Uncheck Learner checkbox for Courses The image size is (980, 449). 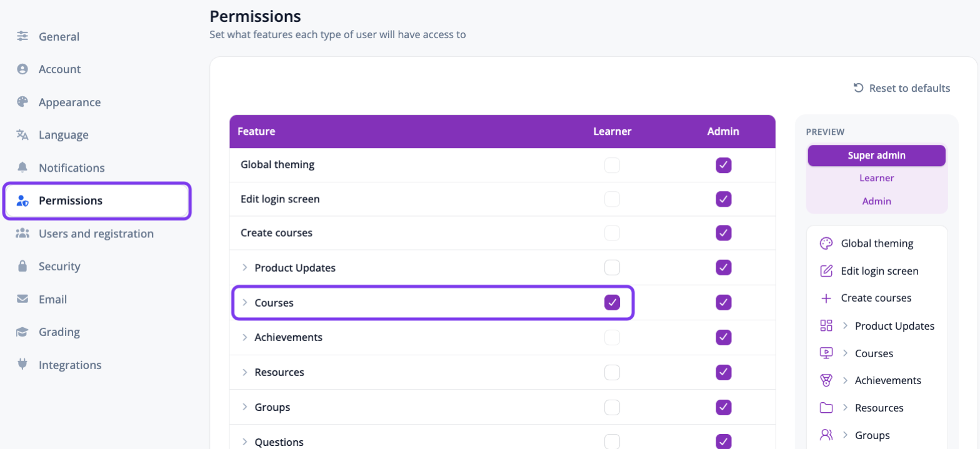pos(612,302)
